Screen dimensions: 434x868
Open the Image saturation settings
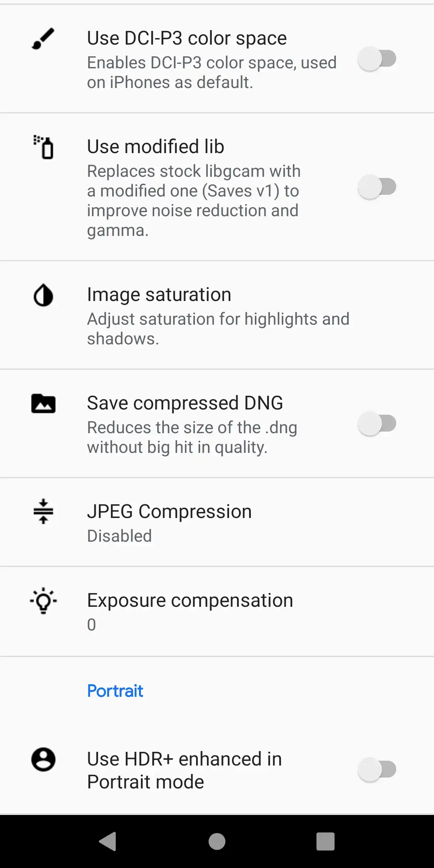tap(217, 315)
